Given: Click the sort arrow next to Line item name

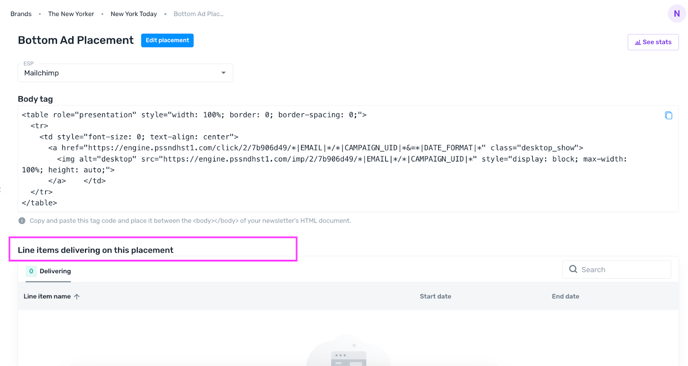Looking at the screenshot, I should [x=77, y=297].
